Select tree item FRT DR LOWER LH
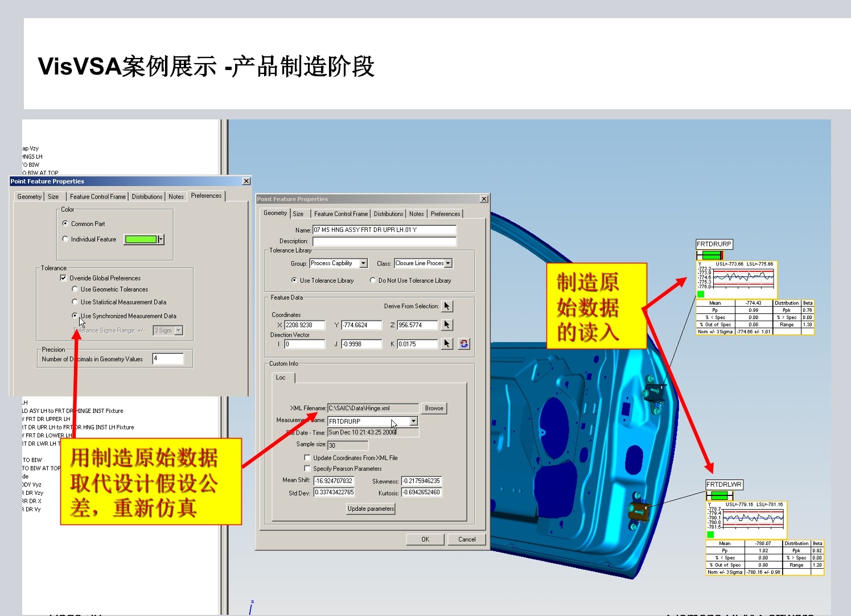 click(x=48, y=435)
